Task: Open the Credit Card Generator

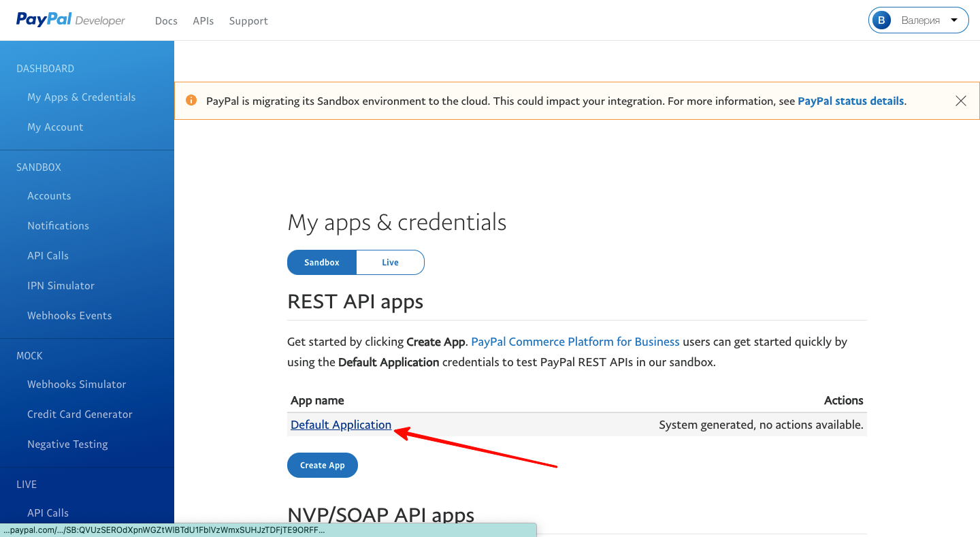Action: tap(80, 414)
